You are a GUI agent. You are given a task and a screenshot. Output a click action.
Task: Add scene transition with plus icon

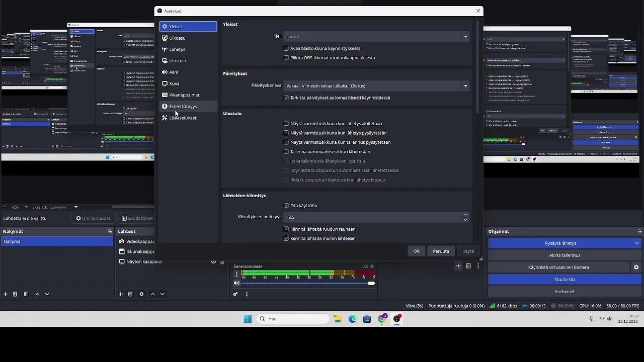click(x=458, y=266)
